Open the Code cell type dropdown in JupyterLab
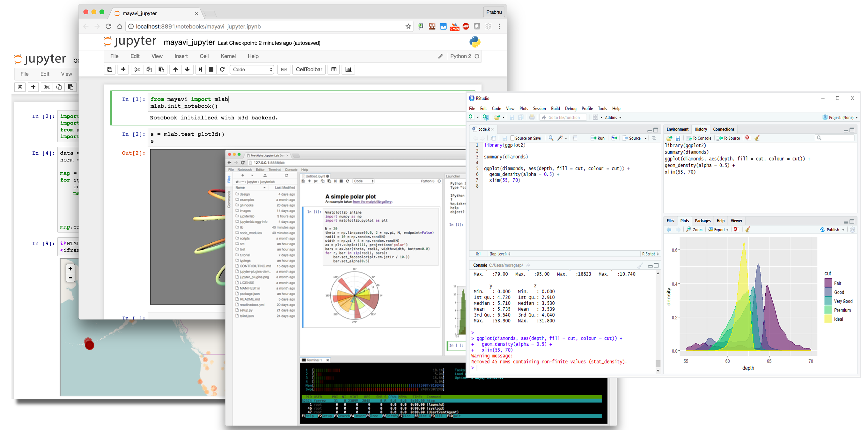Screen dimensions: 868x430 point(363,181)
